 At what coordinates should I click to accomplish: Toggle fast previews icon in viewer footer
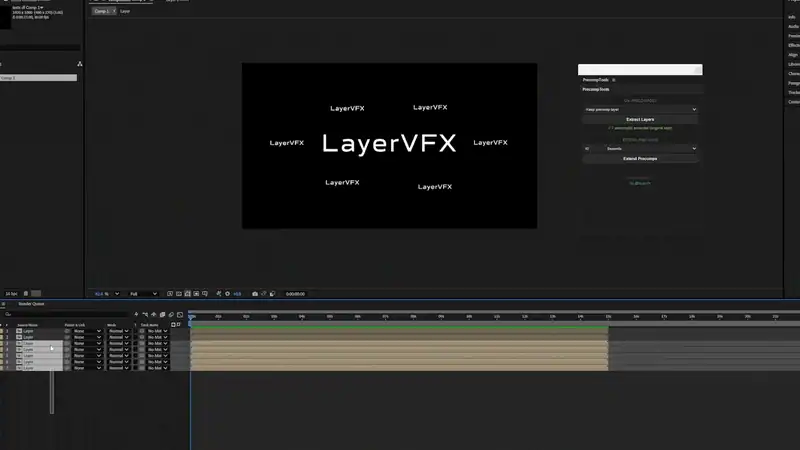click(170, 294)
